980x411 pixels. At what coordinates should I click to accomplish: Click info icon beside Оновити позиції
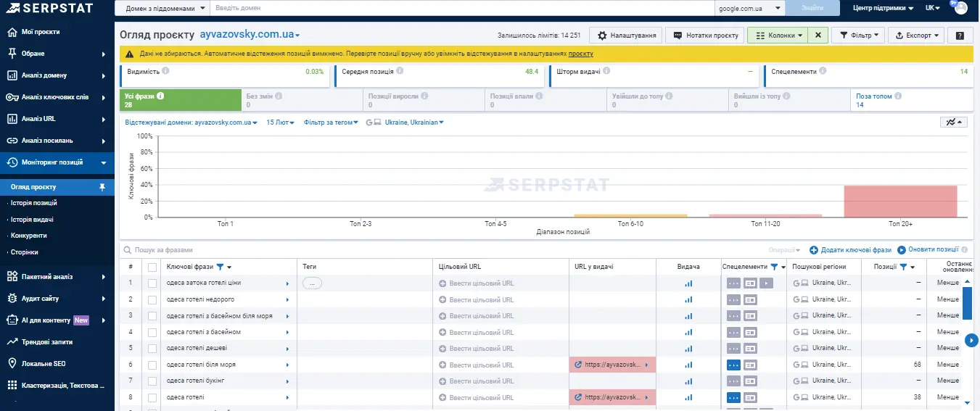click(x=964, y=249)
